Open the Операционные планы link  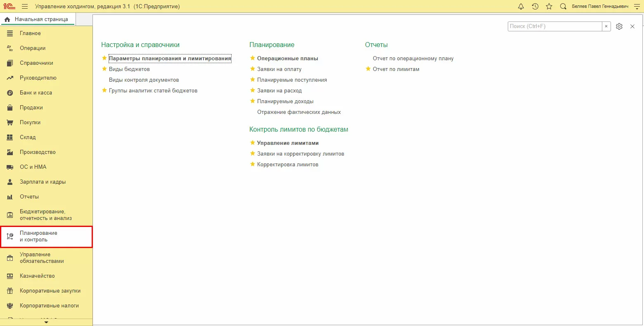tap(288, 59)
